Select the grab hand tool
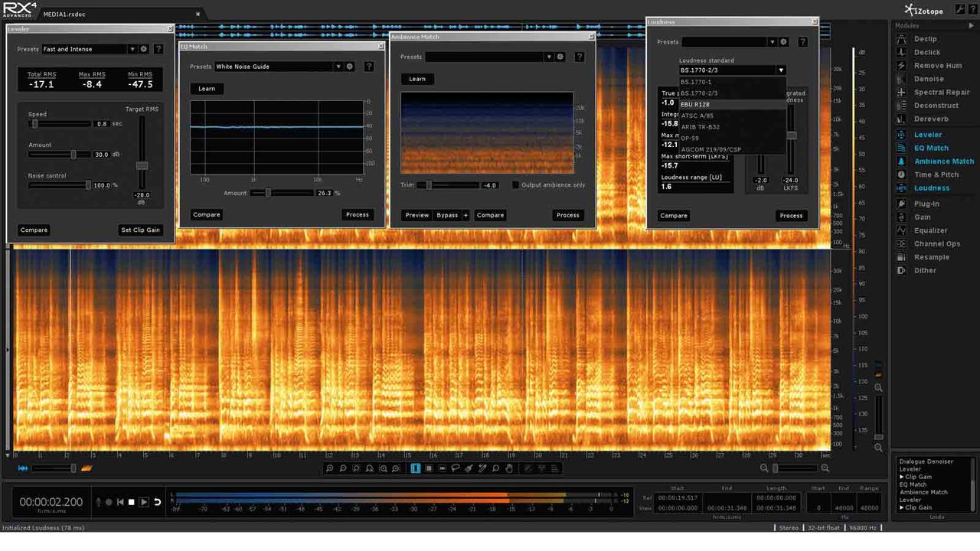 (509, 468)
